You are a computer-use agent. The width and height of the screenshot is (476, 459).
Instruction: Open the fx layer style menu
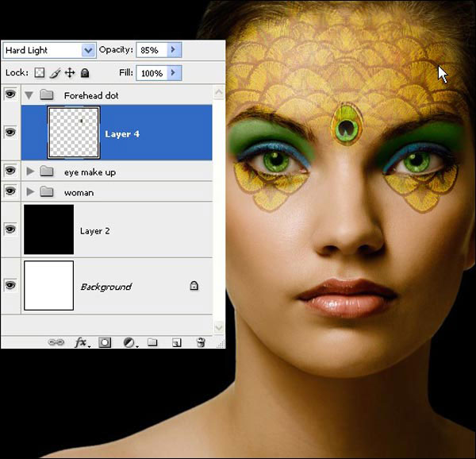[x=81, y=342]
